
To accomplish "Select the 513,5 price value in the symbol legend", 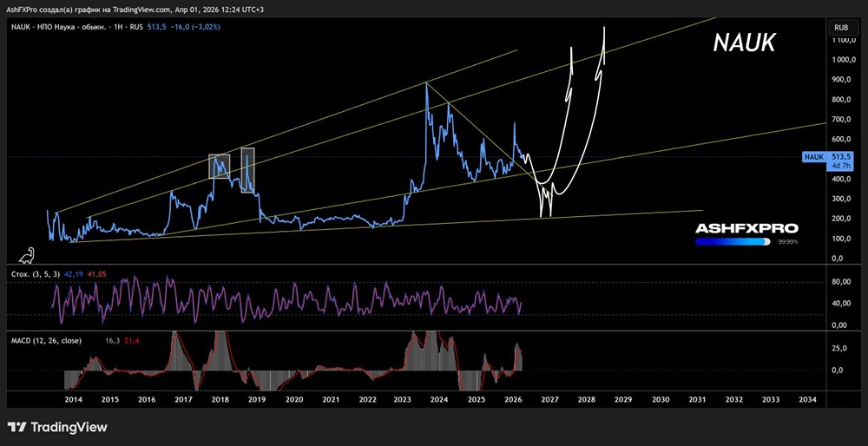I will 155,27.
